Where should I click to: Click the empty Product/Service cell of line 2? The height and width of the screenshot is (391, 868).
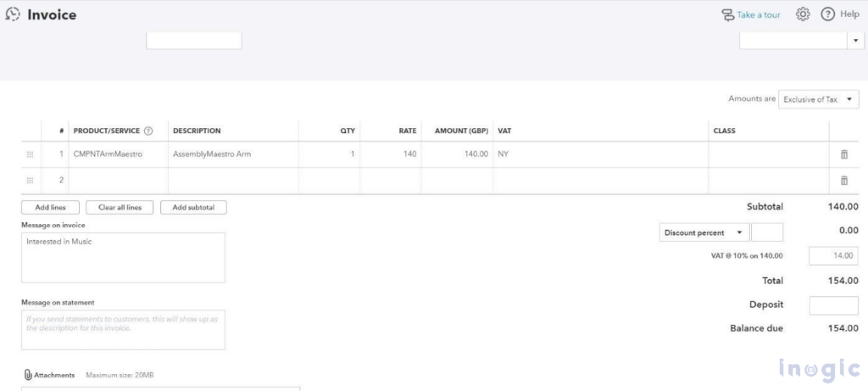[119, 181]
